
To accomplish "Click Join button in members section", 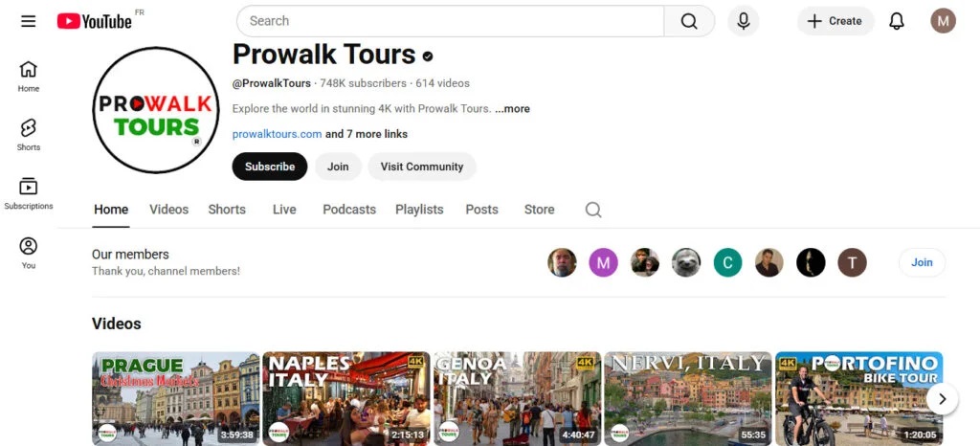I will click(x=922, y=262).
